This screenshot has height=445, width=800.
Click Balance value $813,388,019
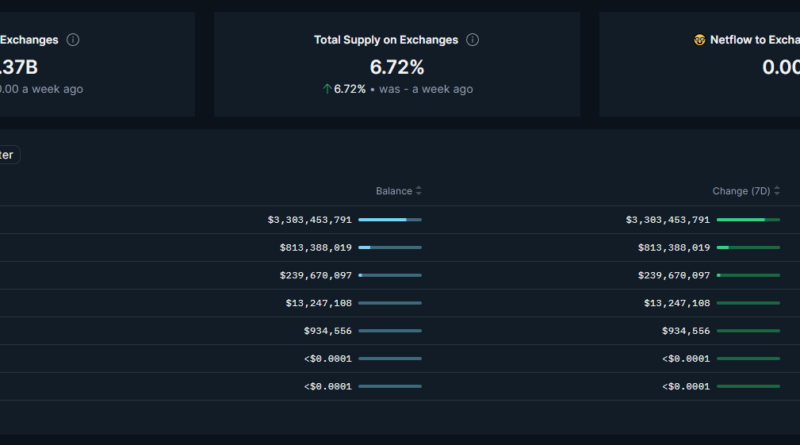click(x=315, y=247)
